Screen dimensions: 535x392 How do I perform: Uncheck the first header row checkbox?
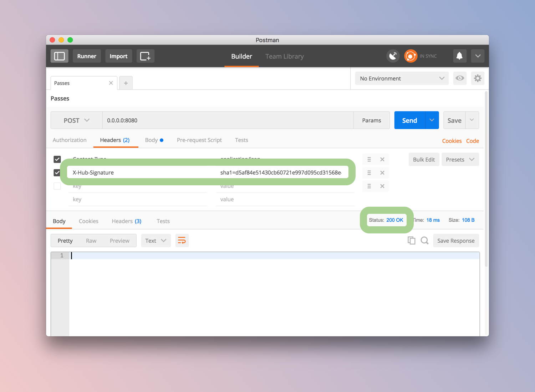click(57, 159)
